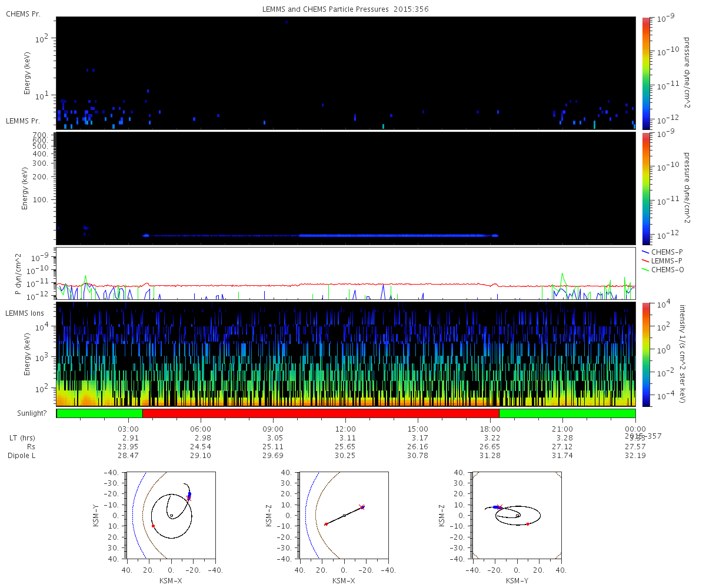Click the plot title with date 2015:356
Image resolution: width=706 pixels, height=588 pixels.
(x=345, y=10)
